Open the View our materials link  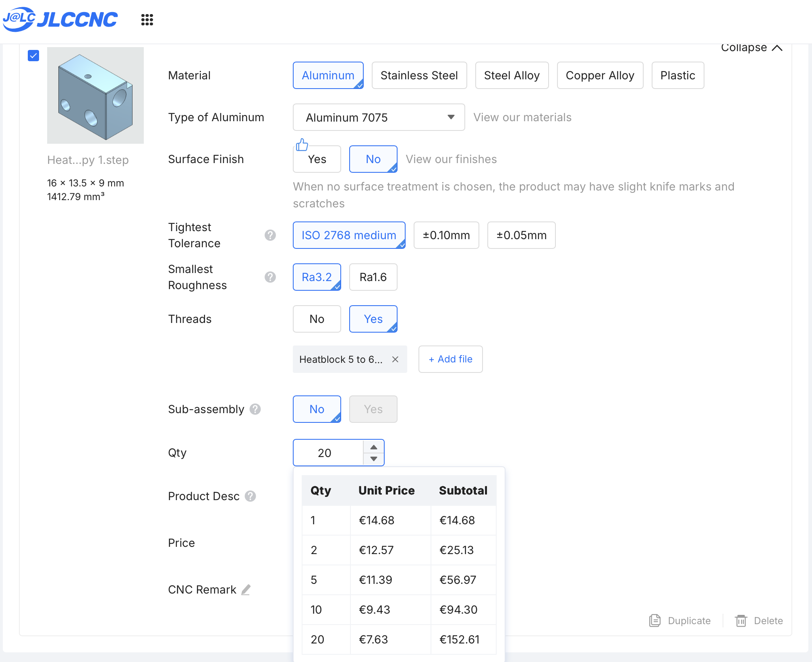(522, 117)
